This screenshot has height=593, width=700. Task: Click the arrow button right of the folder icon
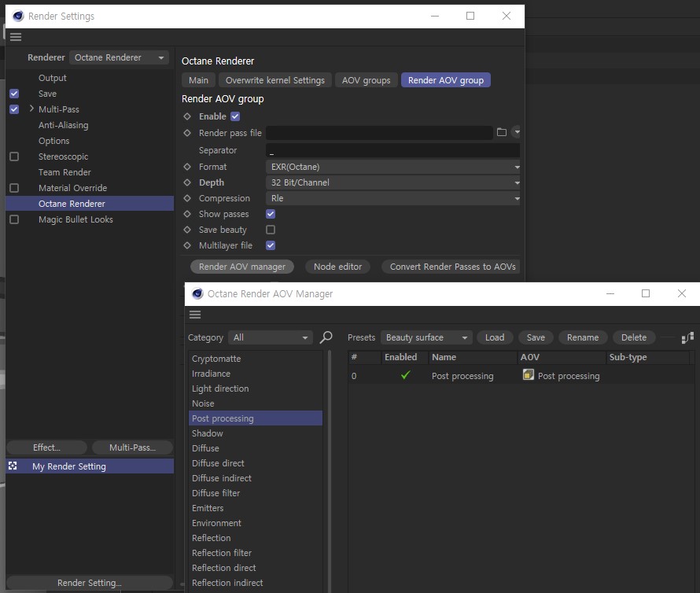point(516,131)
